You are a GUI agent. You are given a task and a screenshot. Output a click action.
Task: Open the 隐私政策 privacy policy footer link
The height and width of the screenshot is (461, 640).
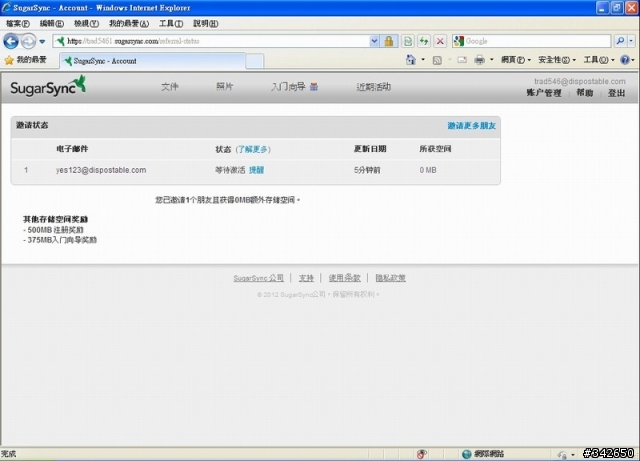coord(390,278)
